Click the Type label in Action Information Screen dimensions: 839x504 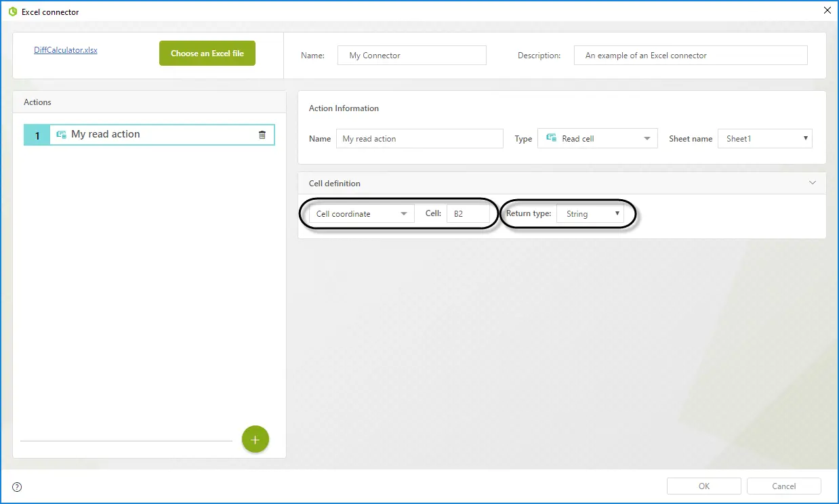[523, 139]
